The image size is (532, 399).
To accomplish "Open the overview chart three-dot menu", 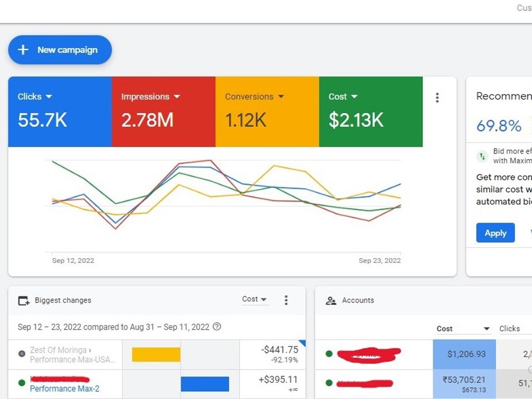I will click(x=437, y=98).
